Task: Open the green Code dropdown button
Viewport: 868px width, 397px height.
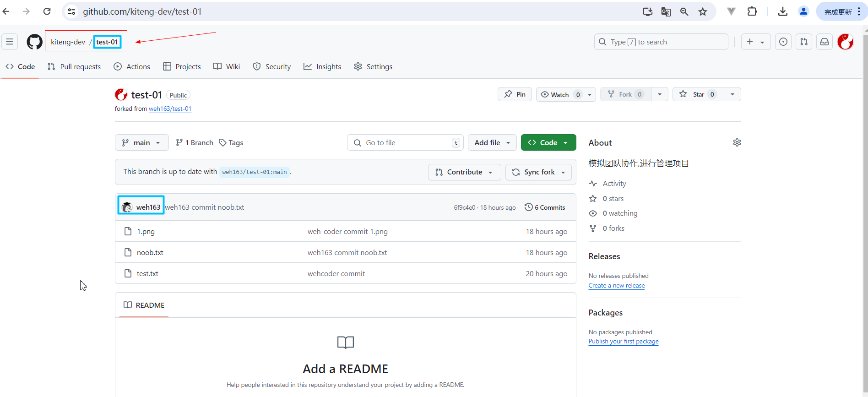Action: [x=548, y=142]
